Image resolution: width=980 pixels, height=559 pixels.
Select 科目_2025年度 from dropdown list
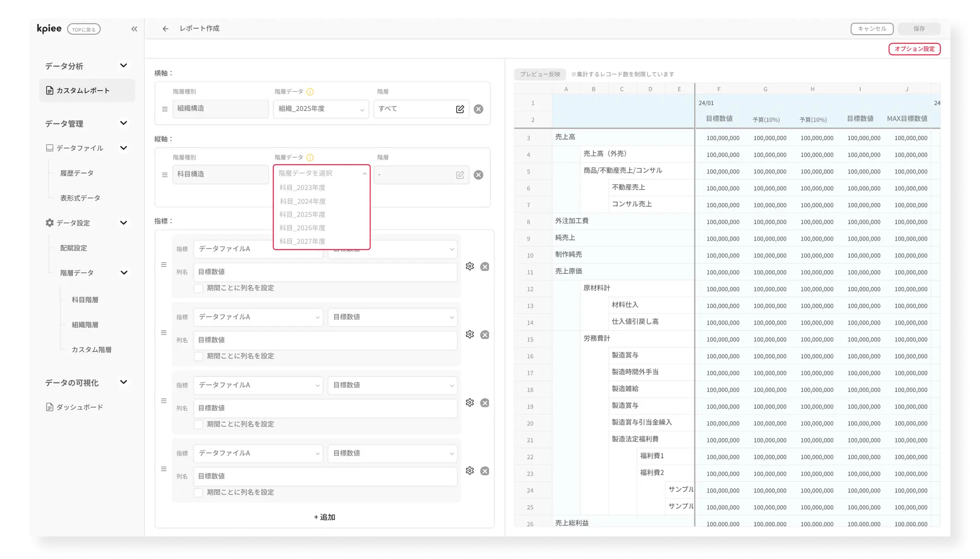(x=302, y=215)
